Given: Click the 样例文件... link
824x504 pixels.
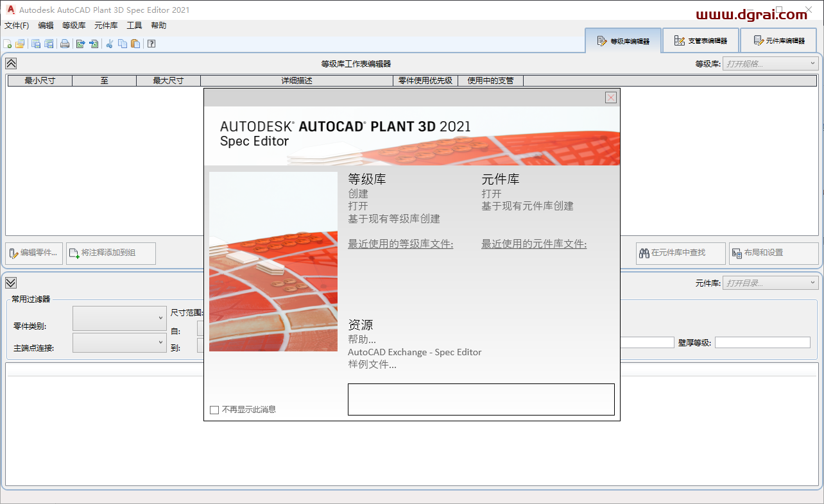Looking at the screenshot, I should tap(372, 365).
